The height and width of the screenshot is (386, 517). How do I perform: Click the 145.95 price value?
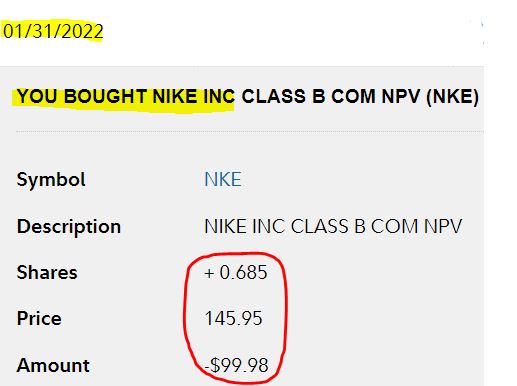pos(233,318)
